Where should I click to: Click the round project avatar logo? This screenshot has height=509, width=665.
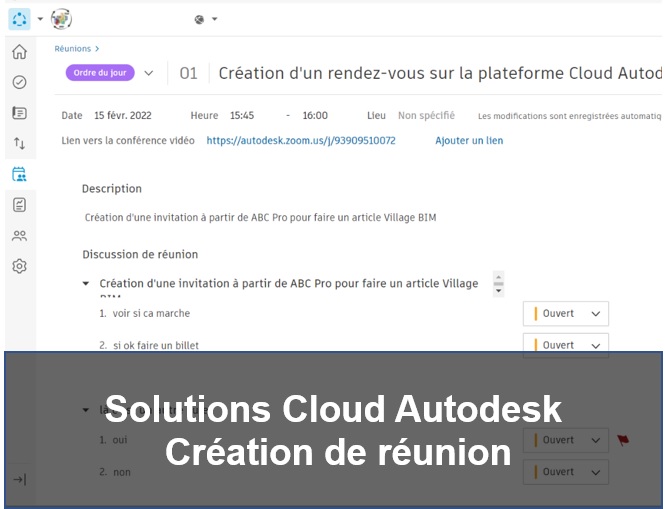61,19
